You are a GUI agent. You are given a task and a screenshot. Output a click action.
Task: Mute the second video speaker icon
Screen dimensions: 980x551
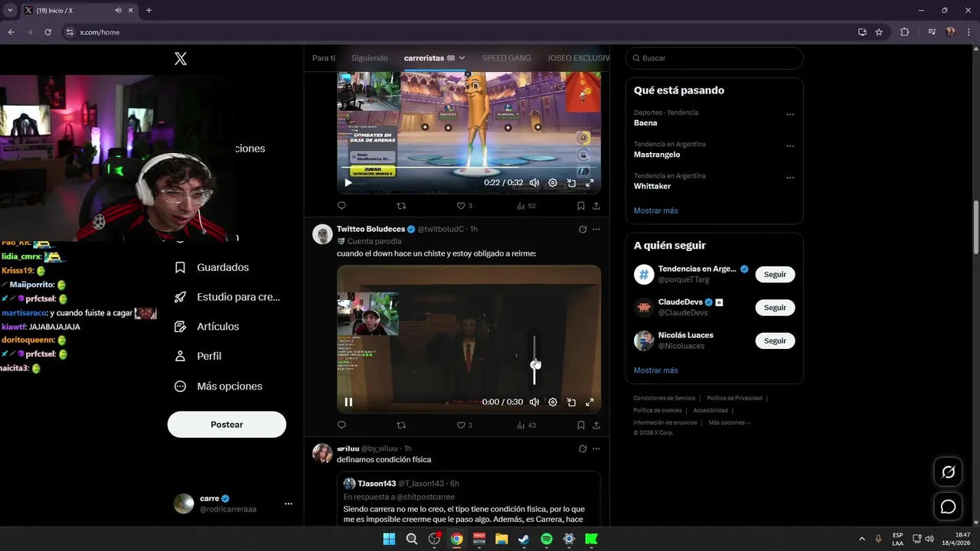[534, 402]
